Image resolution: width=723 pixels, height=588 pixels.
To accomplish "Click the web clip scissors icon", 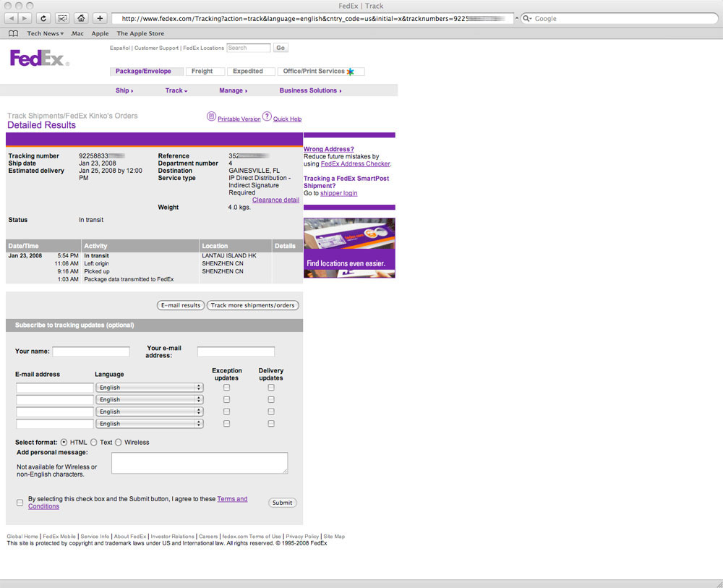I will (62, 19).
